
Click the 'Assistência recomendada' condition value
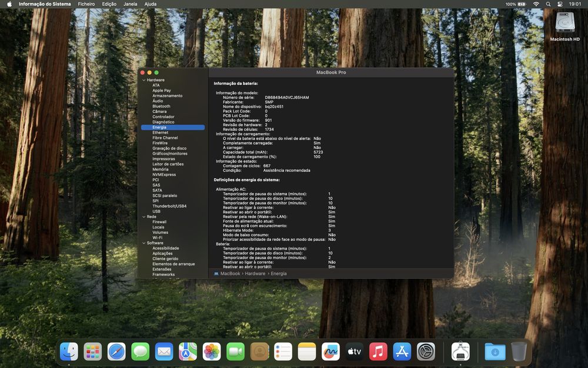point(286,171)
